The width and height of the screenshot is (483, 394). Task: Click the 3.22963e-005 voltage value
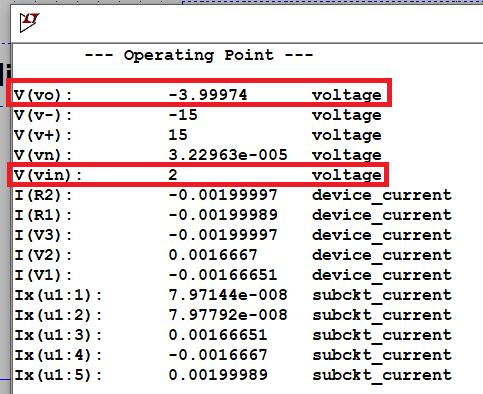tap(228, 155)
